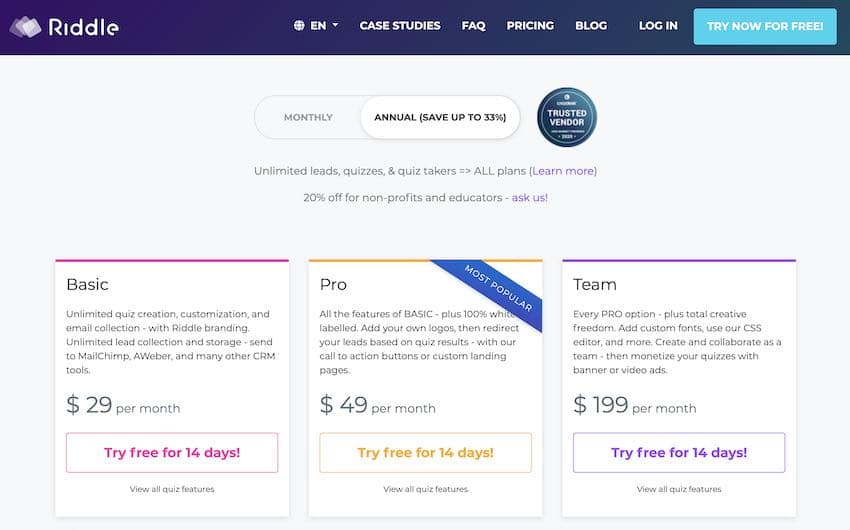Click the Log In link
This screenshot has width=850, height=530.
(658, 25)
